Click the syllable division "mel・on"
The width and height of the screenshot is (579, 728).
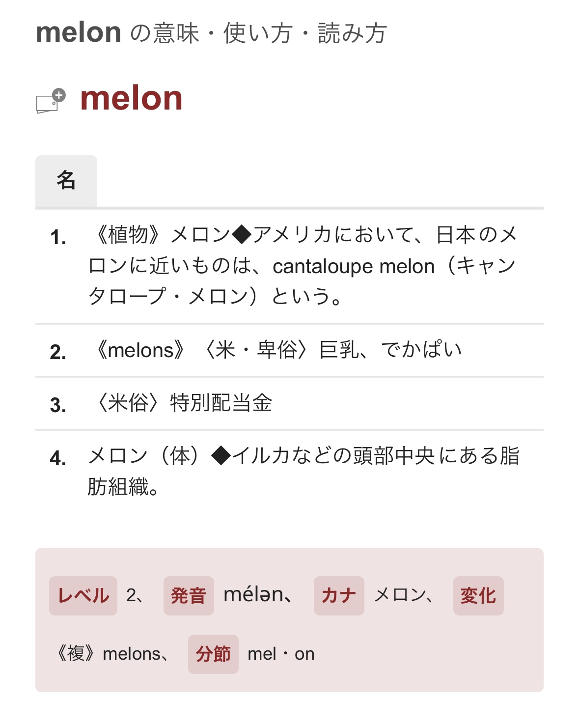[x=281, y=654]
